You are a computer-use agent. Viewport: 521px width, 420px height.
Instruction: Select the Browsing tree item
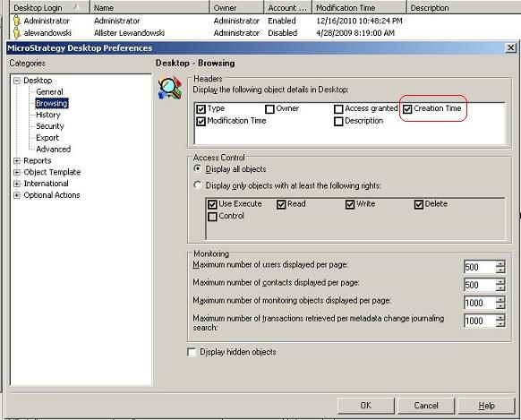(52, 103)
